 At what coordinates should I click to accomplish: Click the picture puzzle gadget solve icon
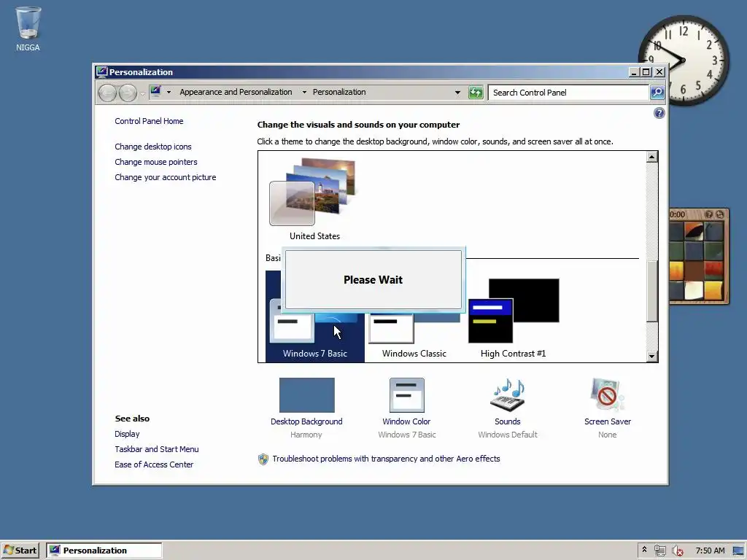[x=720, y=214]
